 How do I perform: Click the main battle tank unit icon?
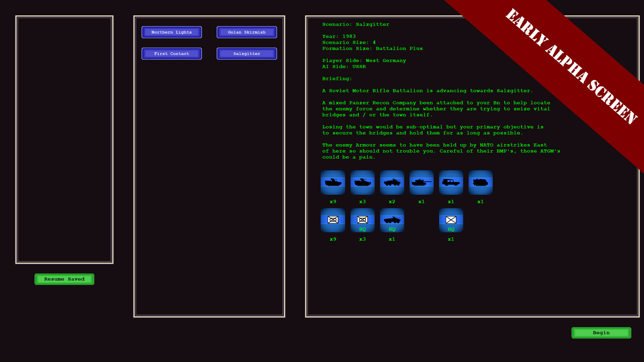(x=421, y=183)
